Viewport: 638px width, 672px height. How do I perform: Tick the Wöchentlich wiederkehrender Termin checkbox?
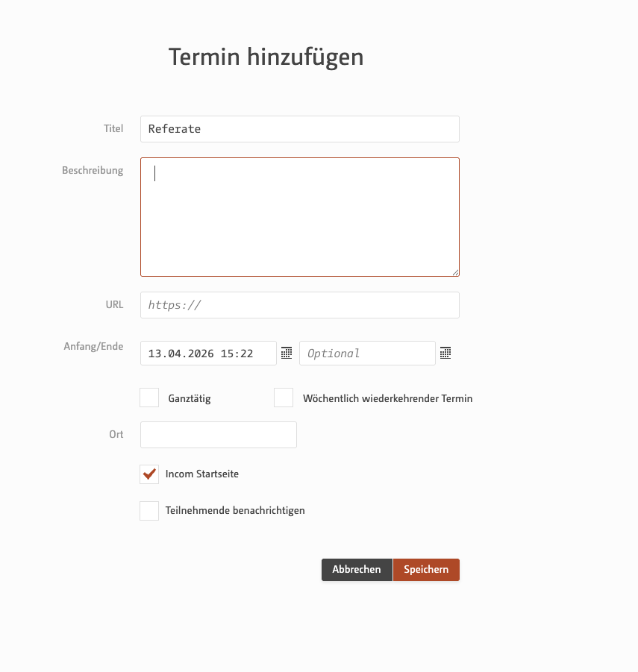click(x=284, y=398)
